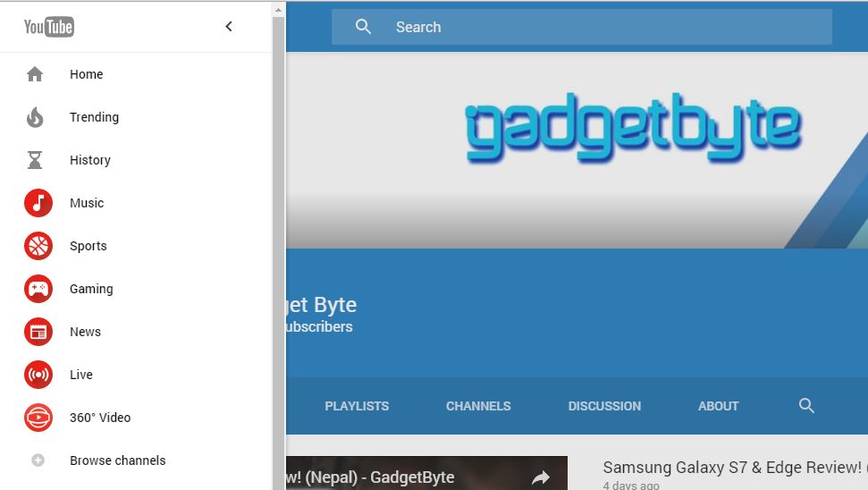Click the Trending flame icon
This screenshot has width=868, height=490.
[35, 117]
